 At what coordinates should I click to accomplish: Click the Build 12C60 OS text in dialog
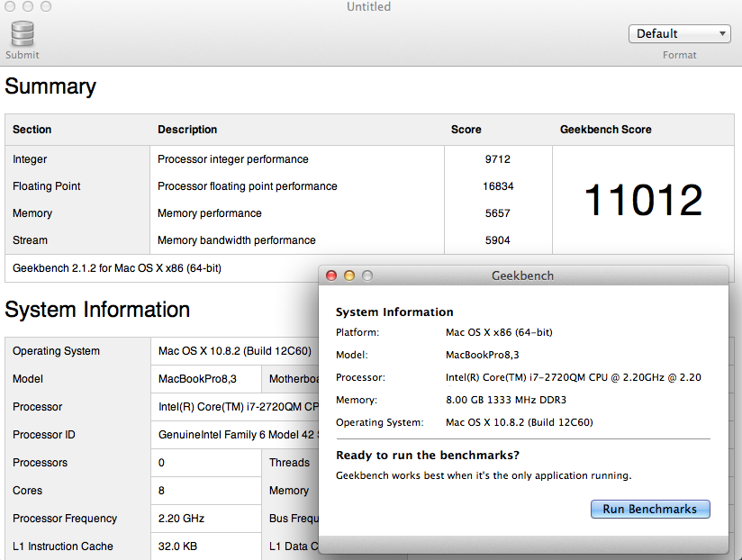coord(519,422)
